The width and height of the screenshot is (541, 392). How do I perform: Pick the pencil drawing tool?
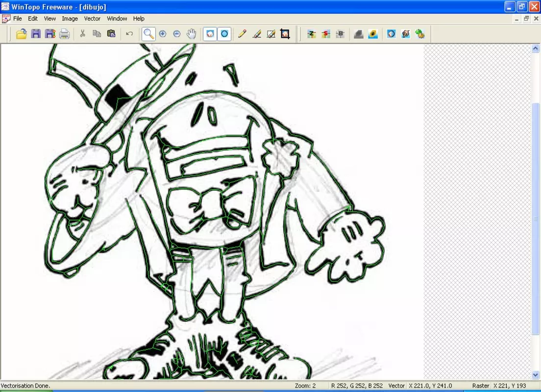(x=242, y=34)
